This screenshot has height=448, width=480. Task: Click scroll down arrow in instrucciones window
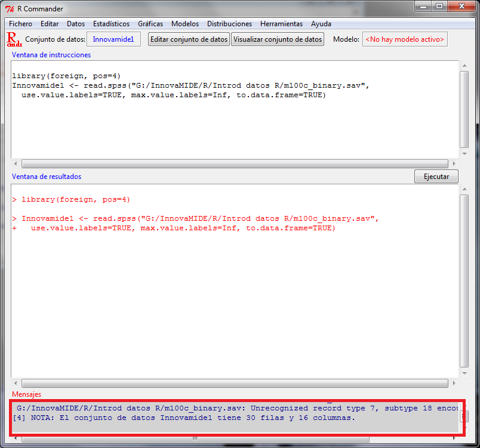[464, 153]
